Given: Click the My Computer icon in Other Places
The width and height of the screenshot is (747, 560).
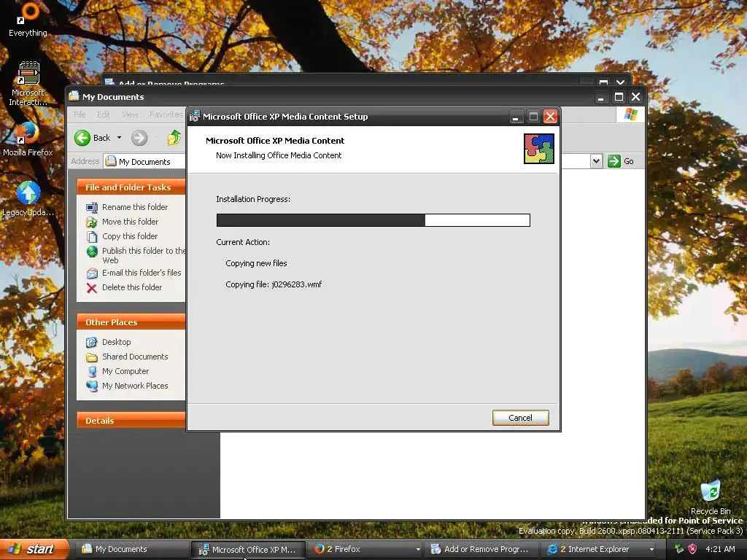Looking at the screenshot, I should 92,371.
